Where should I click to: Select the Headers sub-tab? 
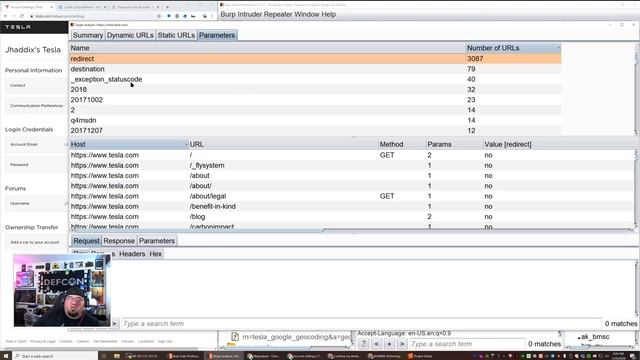pos(132,254)
